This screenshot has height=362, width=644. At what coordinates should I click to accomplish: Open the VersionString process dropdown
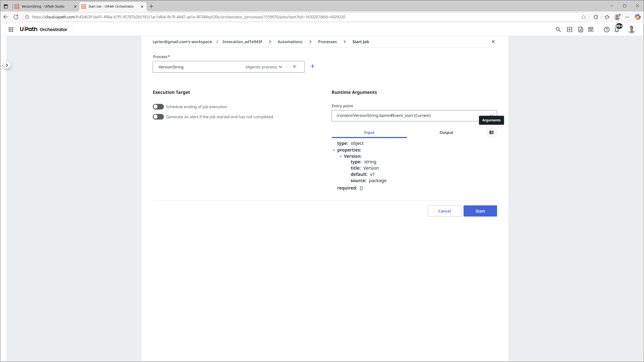(x=280, y=67)
